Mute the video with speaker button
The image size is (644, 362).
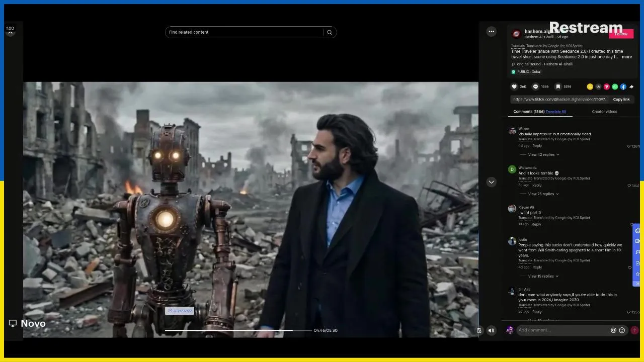(491, 330)
